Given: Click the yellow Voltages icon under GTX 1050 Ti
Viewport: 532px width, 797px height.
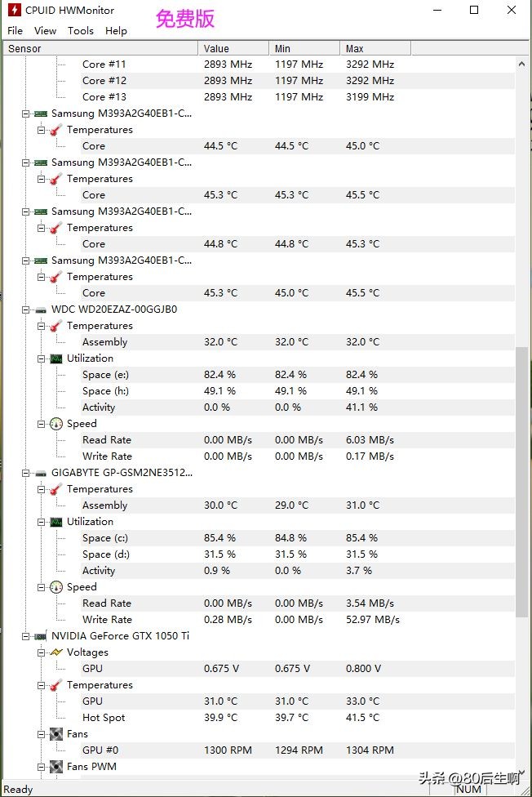Looking at the screenshot, I should coord(55,652).
